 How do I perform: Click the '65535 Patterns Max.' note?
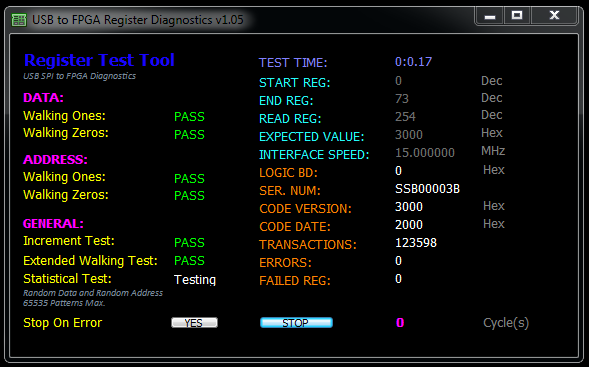[64, 303]
